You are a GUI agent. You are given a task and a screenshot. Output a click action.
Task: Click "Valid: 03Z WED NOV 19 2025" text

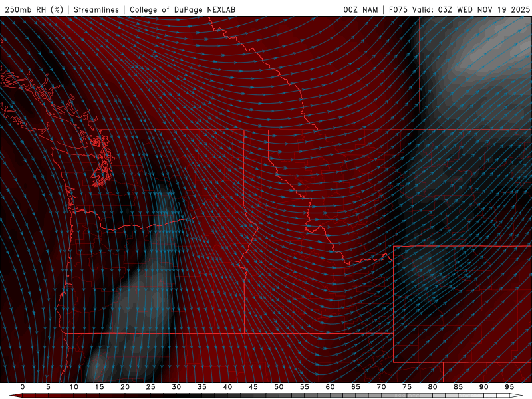point(471,9)
